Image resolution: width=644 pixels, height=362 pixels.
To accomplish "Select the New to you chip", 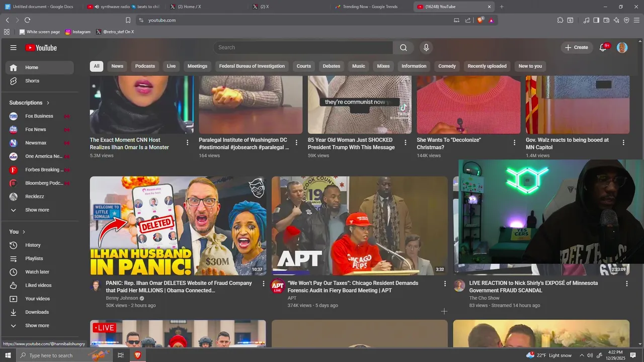I will click(x=530, y=66).
